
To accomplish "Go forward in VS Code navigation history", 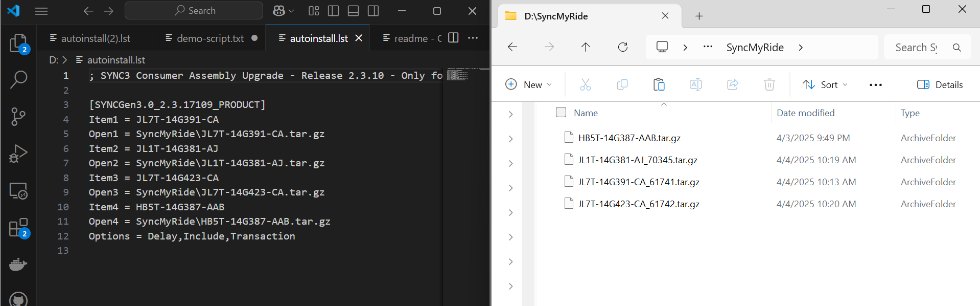I will (x=109, y=11).
